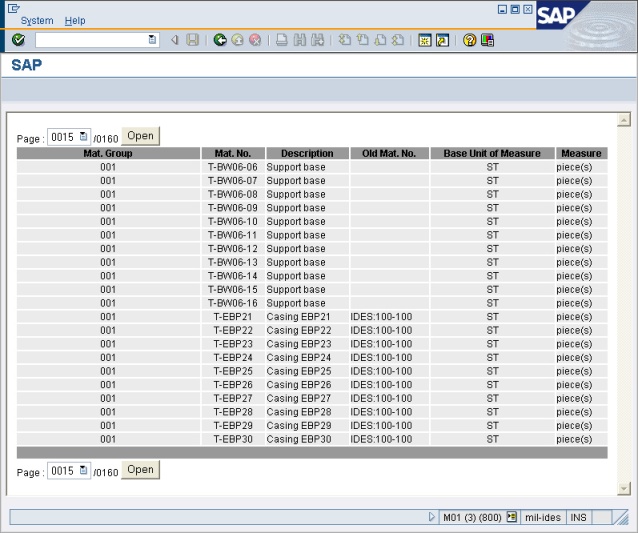Expand the command field history dropdown
The image size is (638, 533).
152,40
